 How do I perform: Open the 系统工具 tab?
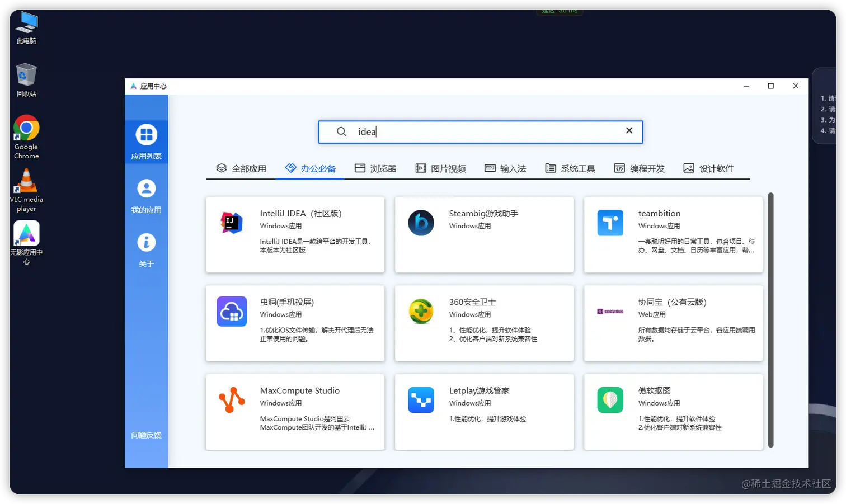click(x=570, y=168)
